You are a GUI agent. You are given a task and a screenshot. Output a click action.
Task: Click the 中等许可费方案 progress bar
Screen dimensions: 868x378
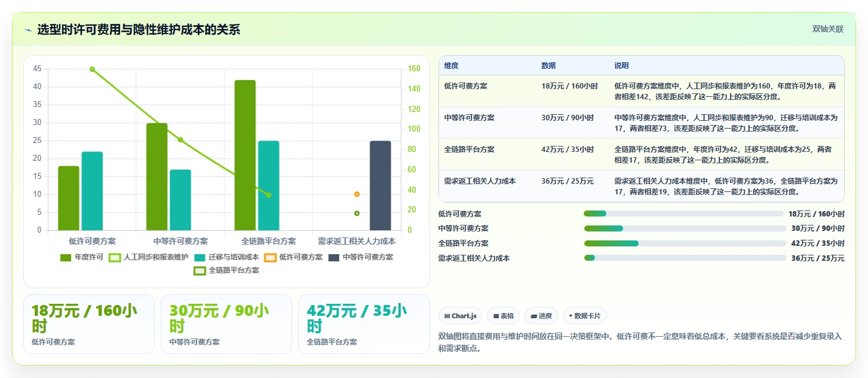point(685,228)
